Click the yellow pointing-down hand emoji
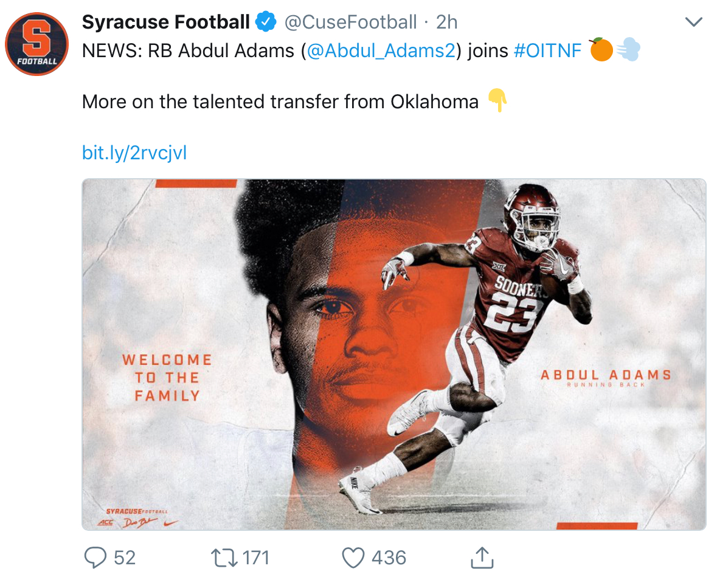Screen dimensions: 717x588 [x=497, y=101]
